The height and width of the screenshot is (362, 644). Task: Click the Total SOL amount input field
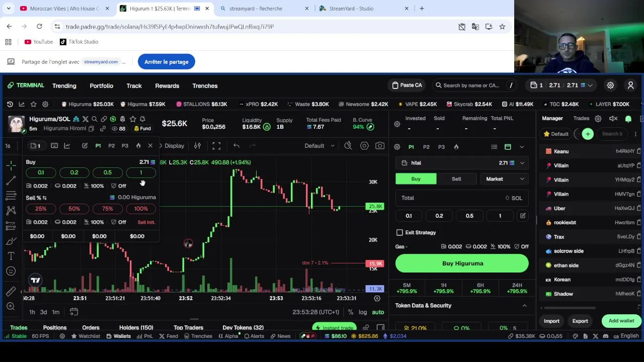[462, 198]
